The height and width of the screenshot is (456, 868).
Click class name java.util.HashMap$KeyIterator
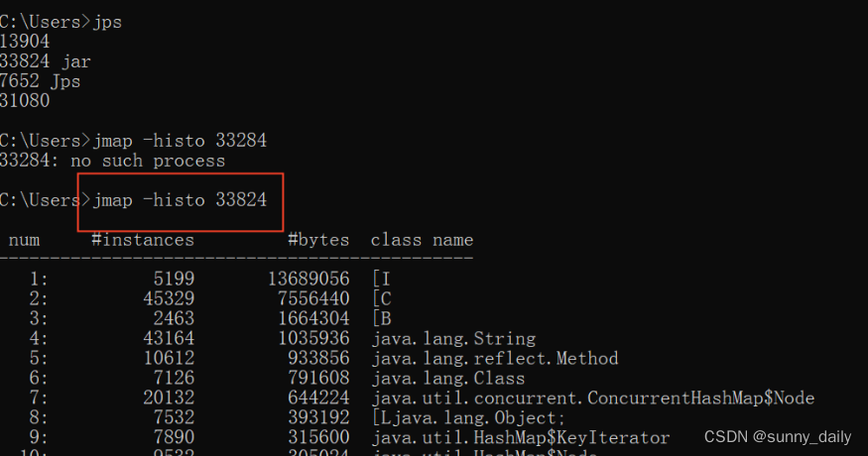(521, 438)
